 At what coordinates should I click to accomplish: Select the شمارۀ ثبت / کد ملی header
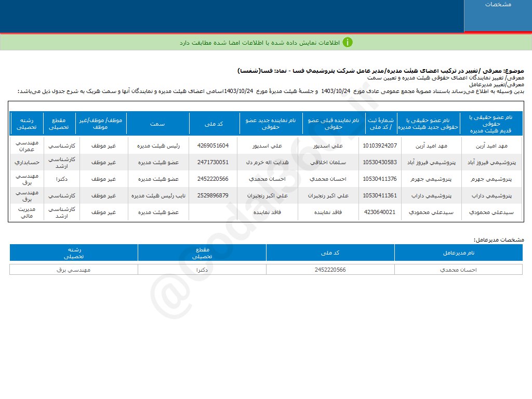(x=380, y=124)
